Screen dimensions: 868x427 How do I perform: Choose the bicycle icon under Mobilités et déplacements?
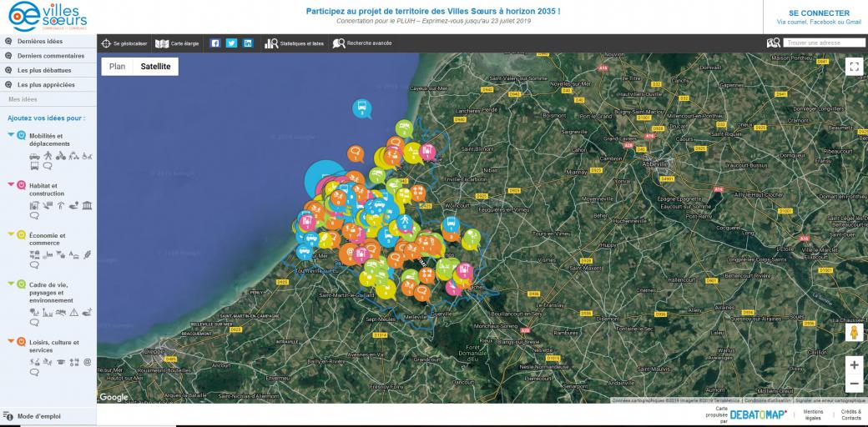point(61,156)
